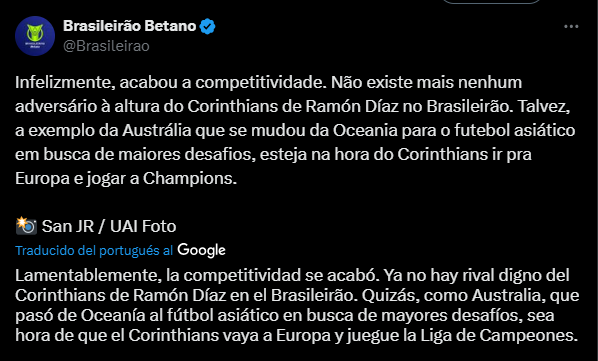The width and height of the screenshot is (598, 361).
Task: Click 'Europa e jogar' in the Portuguese text
Action: point(70,179)
